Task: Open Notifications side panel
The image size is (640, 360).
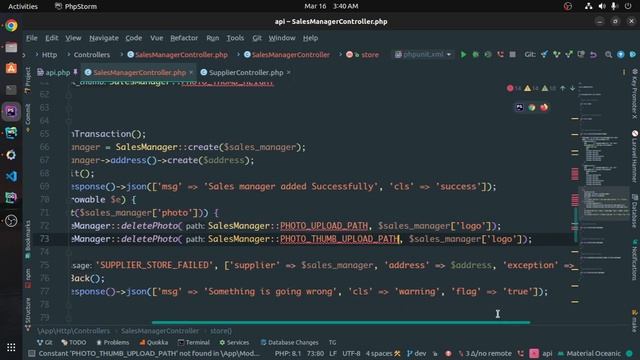Action: (635, 260)
